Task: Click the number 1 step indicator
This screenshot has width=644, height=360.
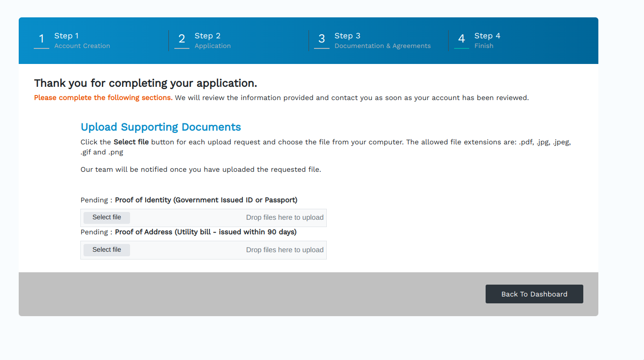Action: 42,39
